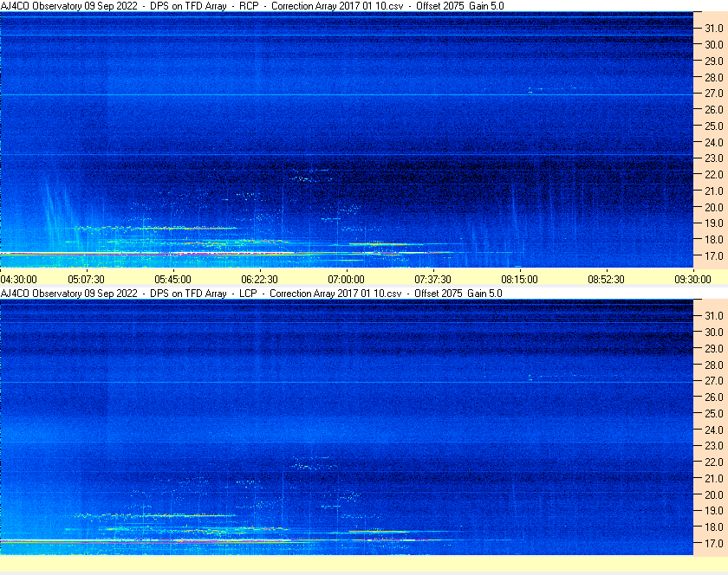
Task: Click 'AJ4CO Observatory 09 Sep 2022' in RCP title
Action: click(x=69, y=6)
